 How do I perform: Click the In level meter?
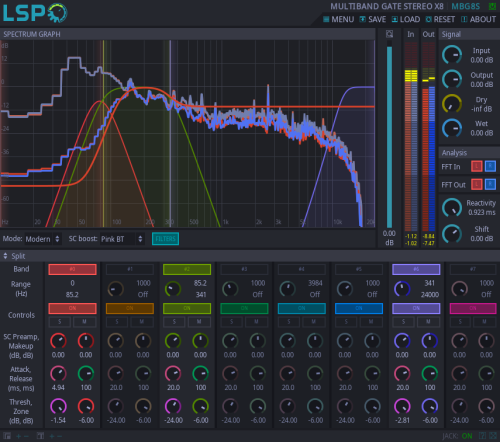(411, 137)
